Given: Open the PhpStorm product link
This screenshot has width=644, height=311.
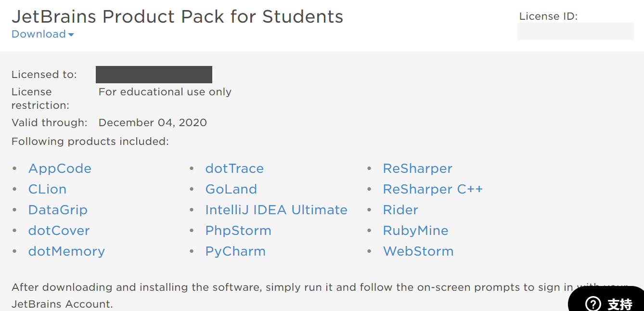Looking at the screenshot, I should (x=238, y=231).
